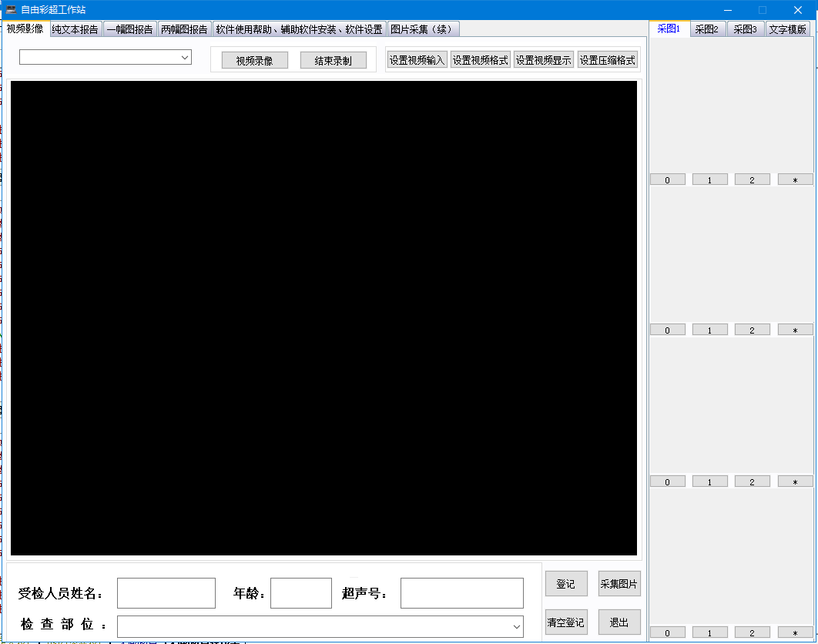
Task: Minimize the 自由彩超工作站 window
Action: tap(728, 10)
